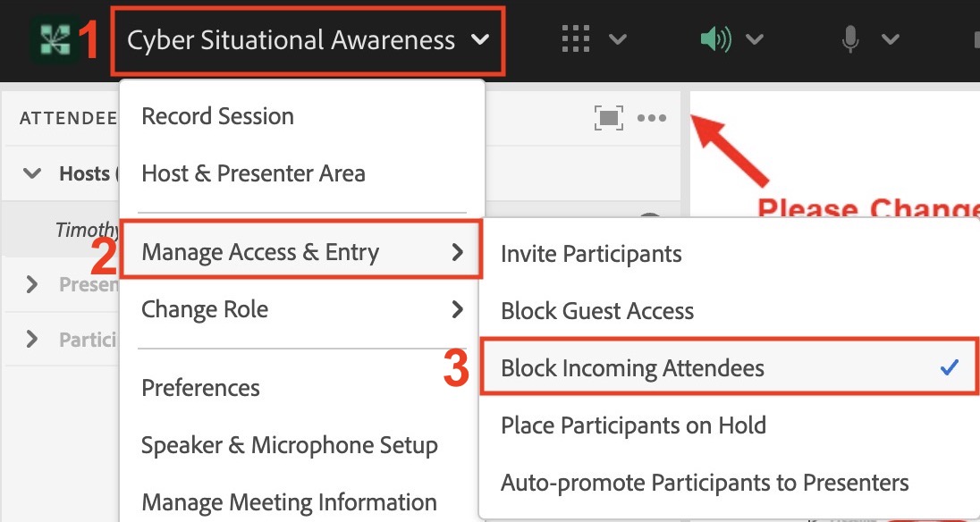
Task: Maximize the Attendees pod with fullscreen icon
Action: tap(608, 118)
